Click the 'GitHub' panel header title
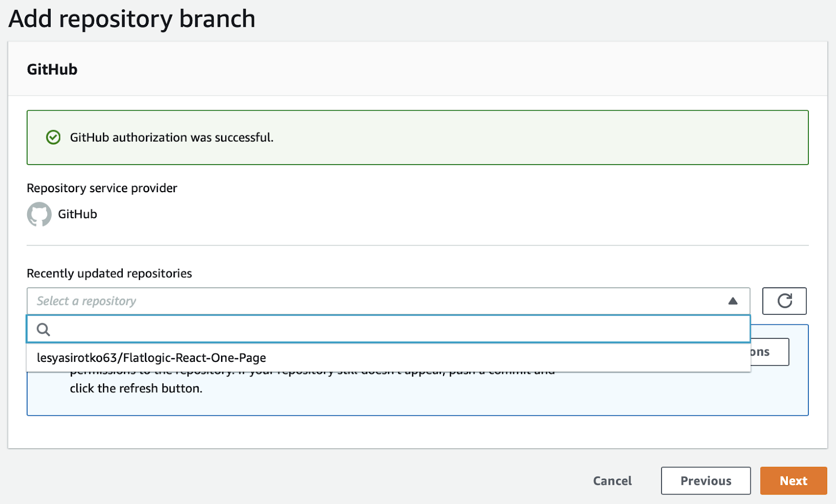Screen dimensions: 836x504 (52, 69)
